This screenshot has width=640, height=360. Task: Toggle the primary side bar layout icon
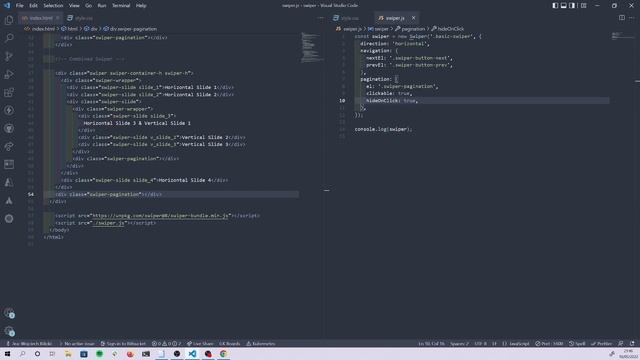tap(555, 6)
